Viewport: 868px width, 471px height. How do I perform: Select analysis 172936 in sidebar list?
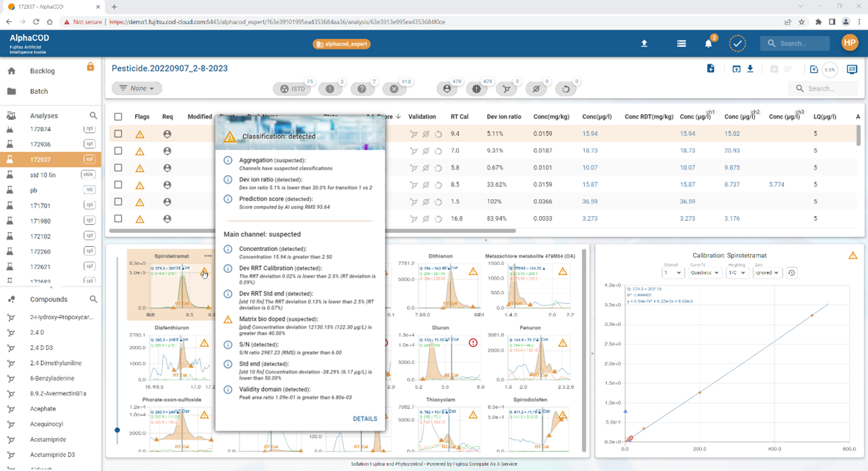point(40,144)
